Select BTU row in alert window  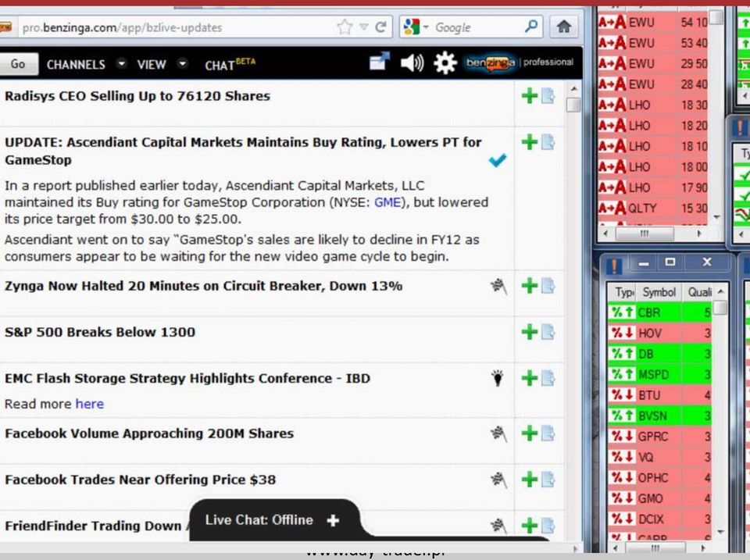[659, 395]
